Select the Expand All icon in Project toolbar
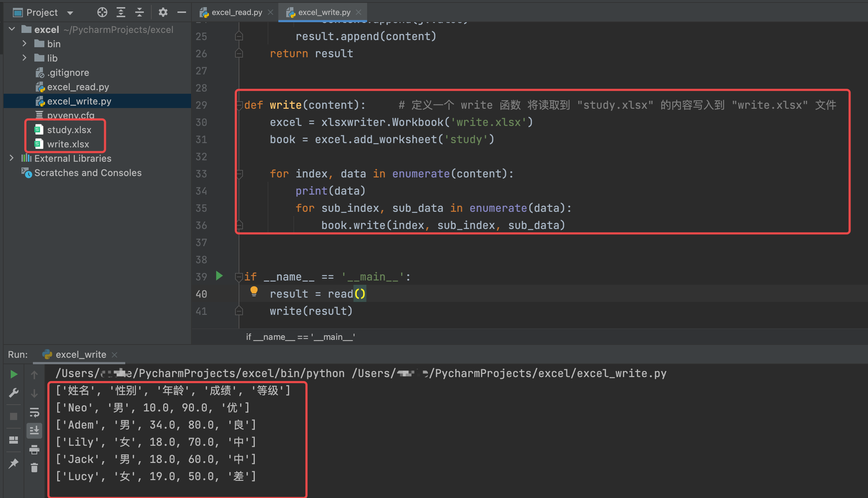This screenshot has height=498, width=868. coord(121,12)
